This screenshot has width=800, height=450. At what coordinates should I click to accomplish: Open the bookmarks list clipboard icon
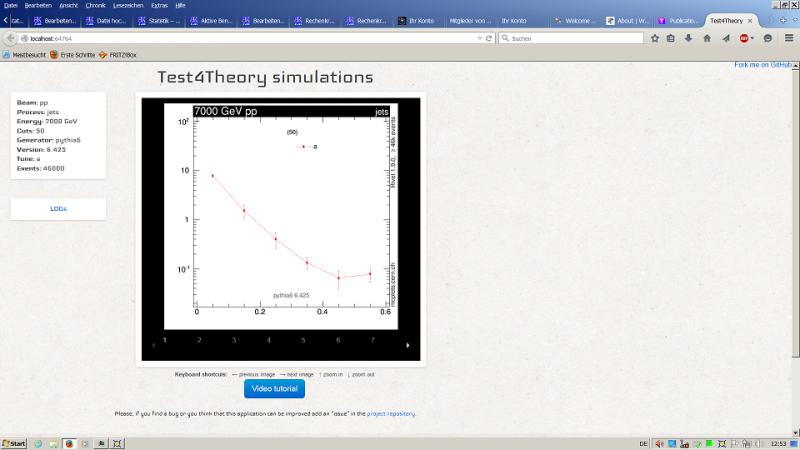point(670,38)
